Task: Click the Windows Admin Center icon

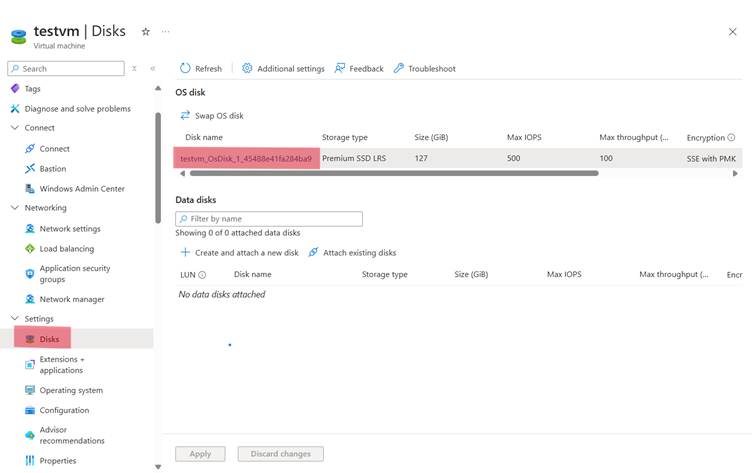Action: [x=30, y=189]
